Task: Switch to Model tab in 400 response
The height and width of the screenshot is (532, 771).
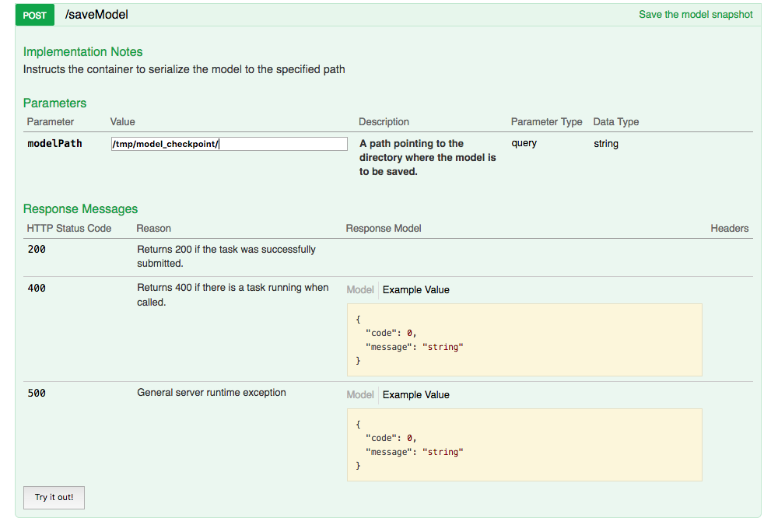Action: coord(360,289)
